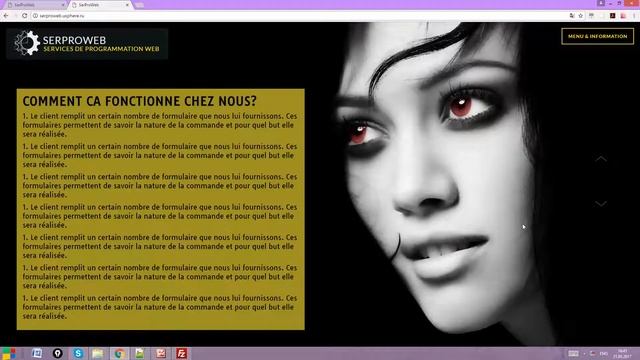Screen dimensions: 640x360
Task: Click the heading COMMENT CA FONCTIONNE CHEZ NOUS?
Action: coord(140,101)
